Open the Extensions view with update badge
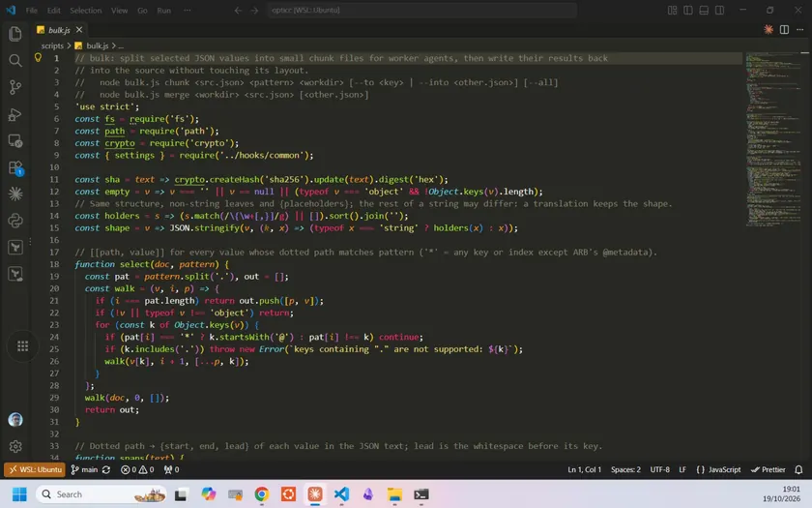The width and height of the screenshot is (812, 508). pos(15,168)
